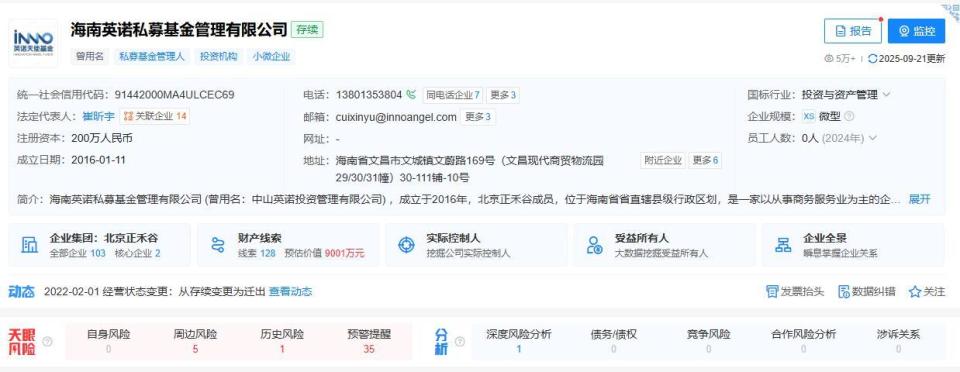The image size is (960, 372).
Task: Click the 2016-01-11 founding date
Action: 99,160
